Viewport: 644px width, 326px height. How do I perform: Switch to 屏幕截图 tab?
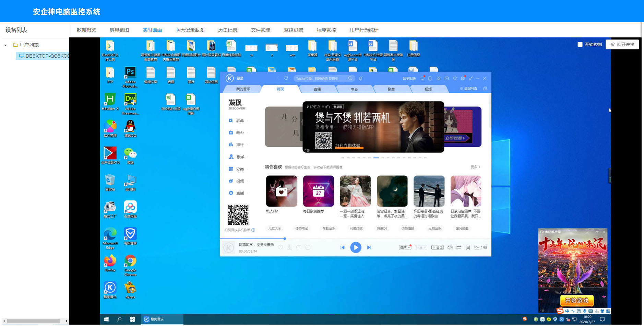tap(119, 30)
